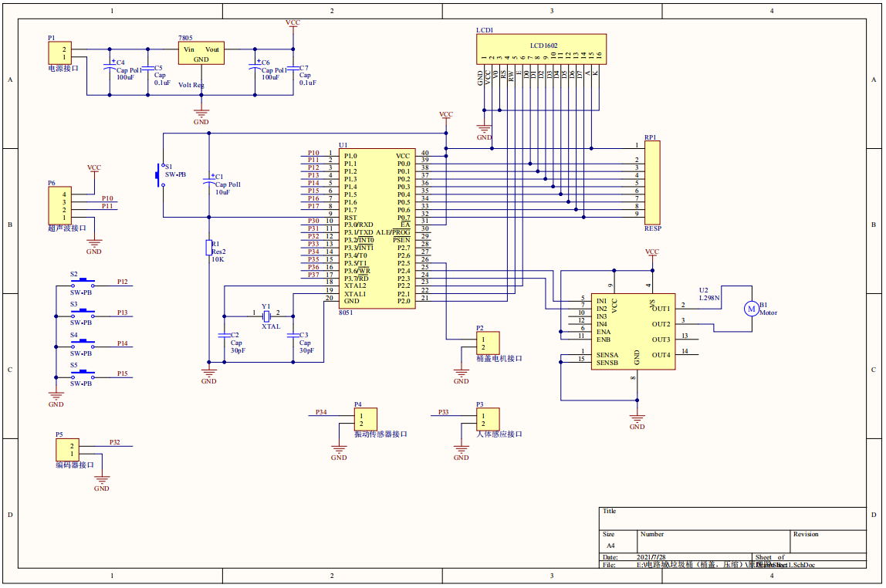Click the P1 power connector 电源接口

59,53
